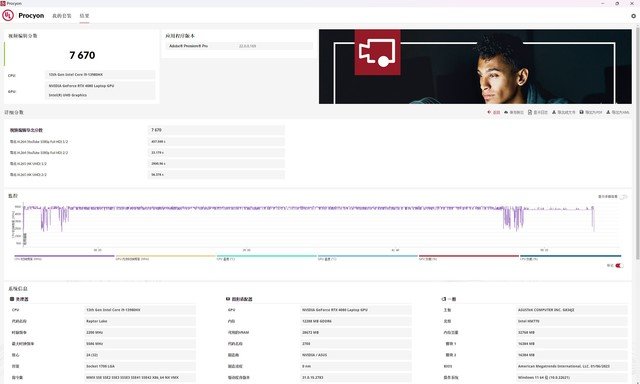Click the 12288 MB GDDR6 memory value
Screen dimensions: 640x384
[x=356, y=321]
